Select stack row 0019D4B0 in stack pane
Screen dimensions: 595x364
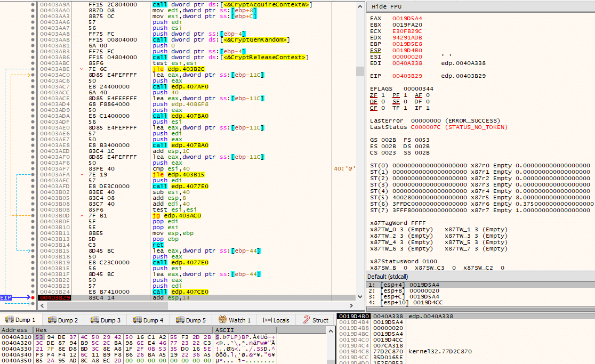coord(465,316)
